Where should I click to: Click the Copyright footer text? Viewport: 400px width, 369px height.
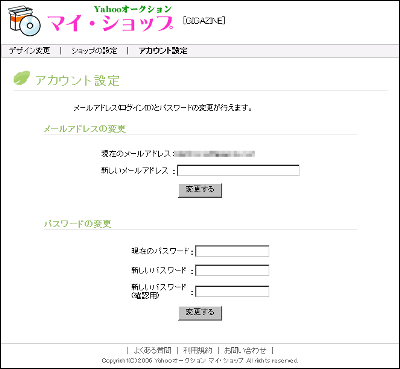[200, 361]
